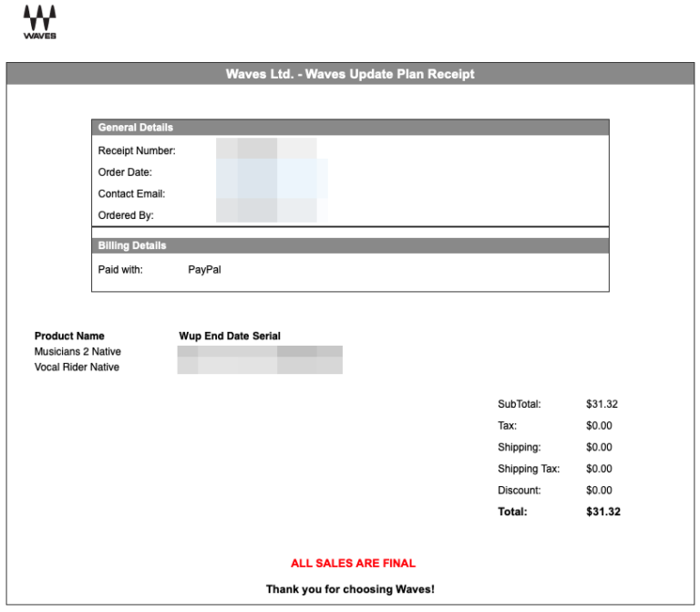Click the bold Total amount $31.32
Screen dimensions: 700x612
(x=602, y=513)
